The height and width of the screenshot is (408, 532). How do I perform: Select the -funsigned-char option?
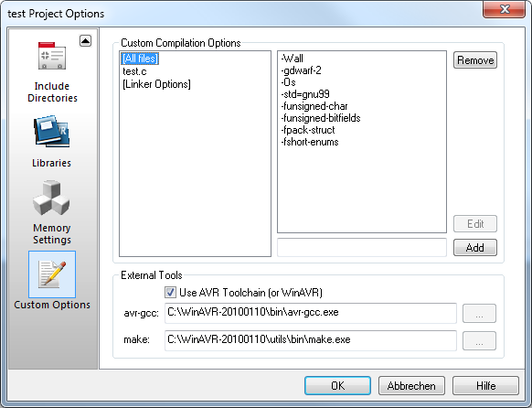[314, 106]
